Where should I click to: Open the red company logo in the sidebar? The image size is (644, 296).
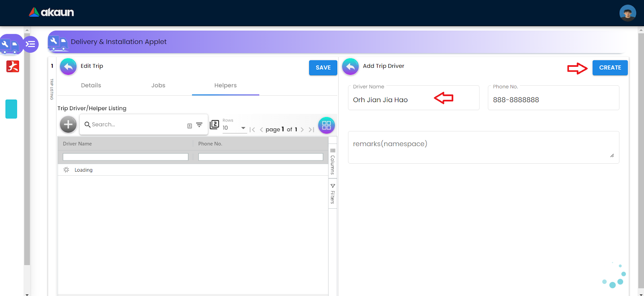coord(12,66)
